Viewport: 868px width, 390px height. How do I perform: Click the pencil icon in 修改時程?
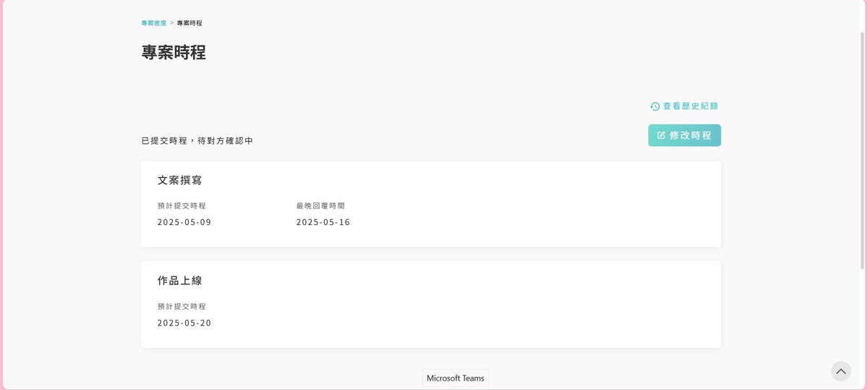point(661,135)
